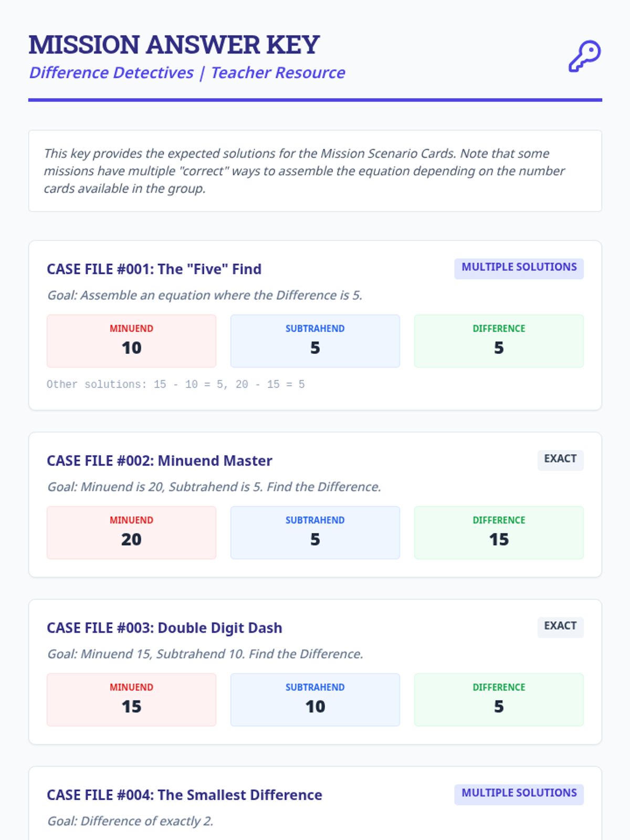The width and height of the screenshot is (630, 840).
Task: Select the Difference Detectives subtitle
Action: (x=187, y=72)
